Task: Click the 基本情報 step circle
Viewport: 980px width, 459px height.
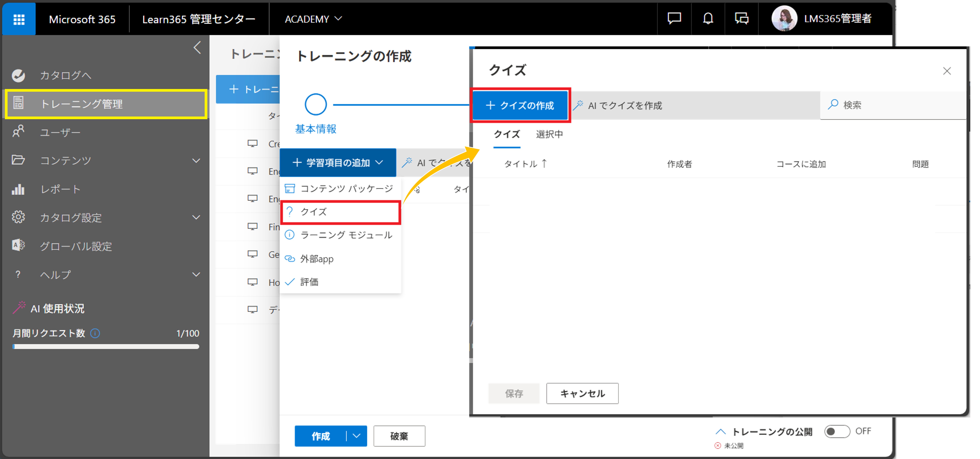Action: click(x=316, y=105)
